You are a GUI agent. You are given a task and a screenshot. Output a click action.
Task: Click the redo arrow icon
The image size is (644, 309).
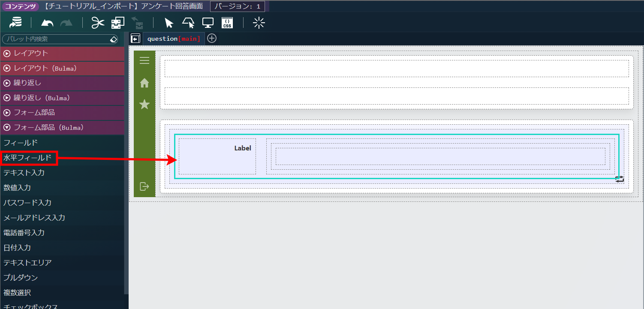click(x=66, y=23)
